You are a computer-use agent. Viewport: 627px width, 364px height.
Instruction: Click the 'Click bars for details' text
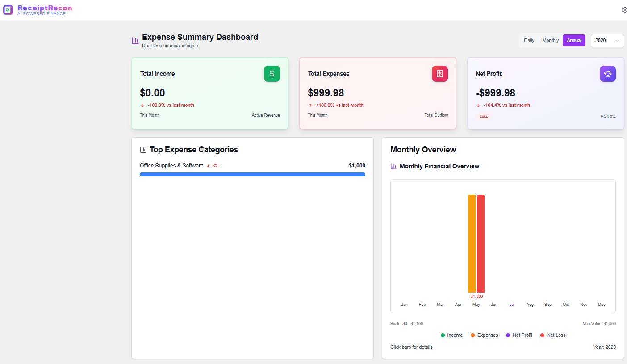(411, 347)
